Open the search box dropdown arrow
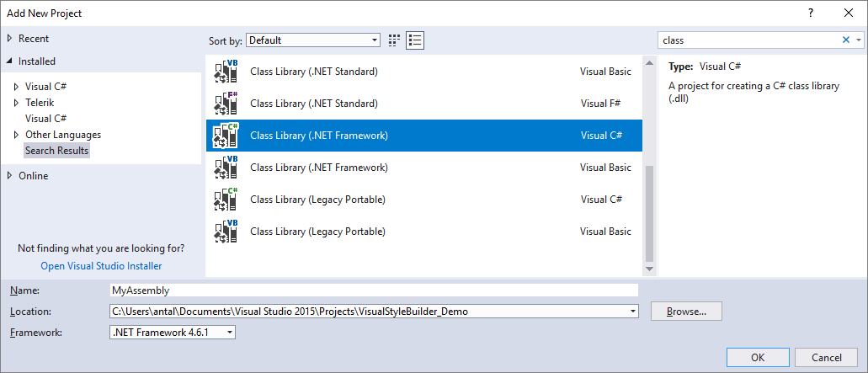 tap(859, 40)
